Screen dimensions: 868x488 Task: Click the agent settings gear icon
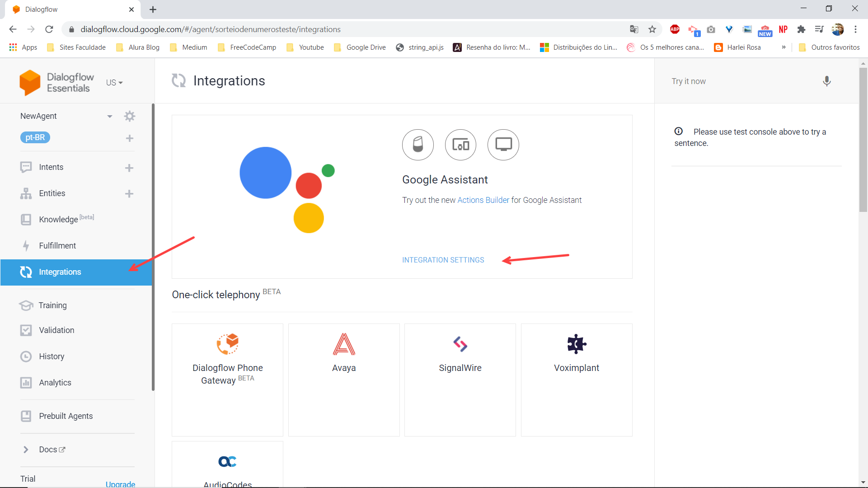click(130, 116)
